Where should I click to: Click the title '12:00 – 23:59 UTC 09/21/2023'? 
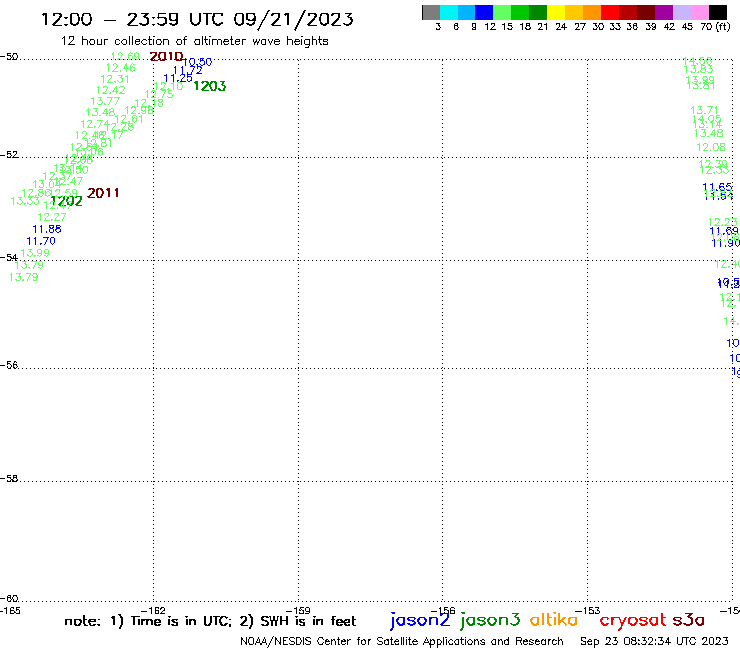(197, 19)
